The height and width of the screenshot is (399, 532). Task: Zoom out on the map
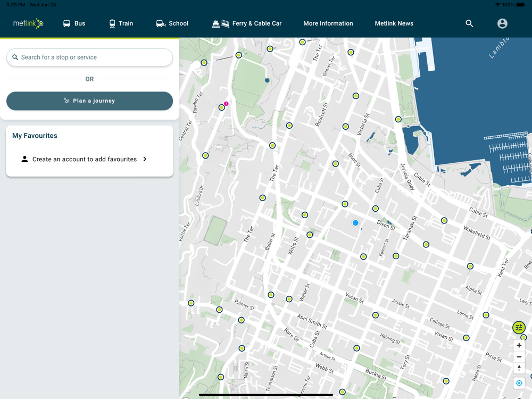coord(519,356)
